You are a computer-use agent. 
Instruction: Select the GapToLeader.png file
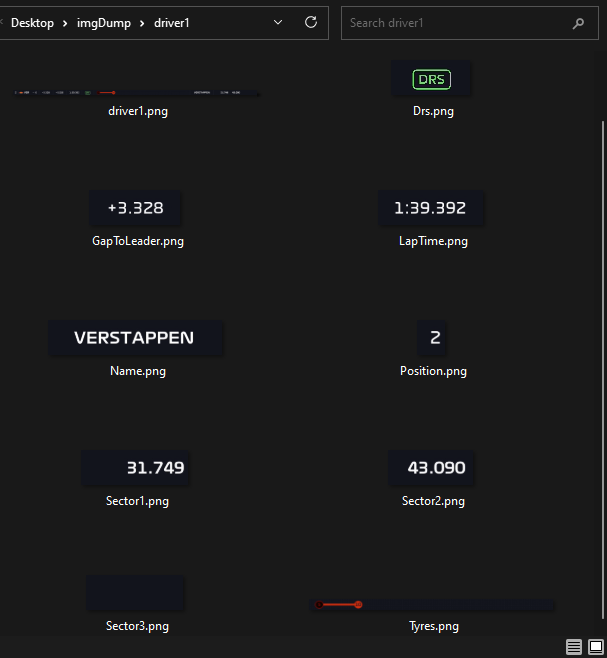coord(136,208)
